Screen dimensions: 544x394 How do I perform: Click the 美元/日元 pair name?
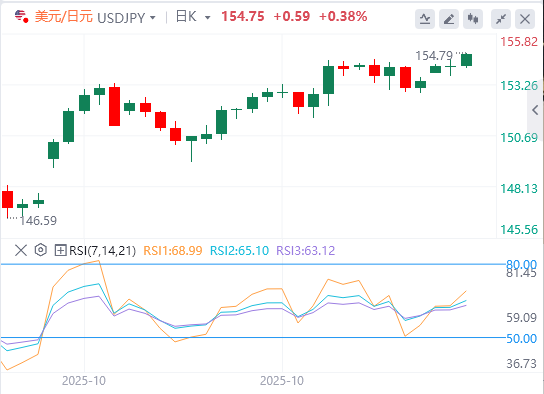(x=63, y=17)
